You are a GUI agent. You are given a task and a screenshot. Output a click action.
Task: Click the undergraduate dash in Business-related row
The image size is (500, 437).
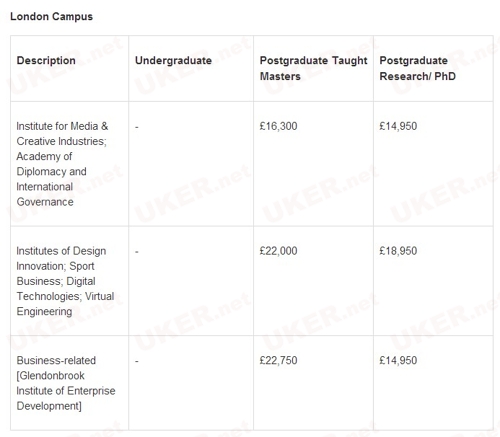coord(137,361)
